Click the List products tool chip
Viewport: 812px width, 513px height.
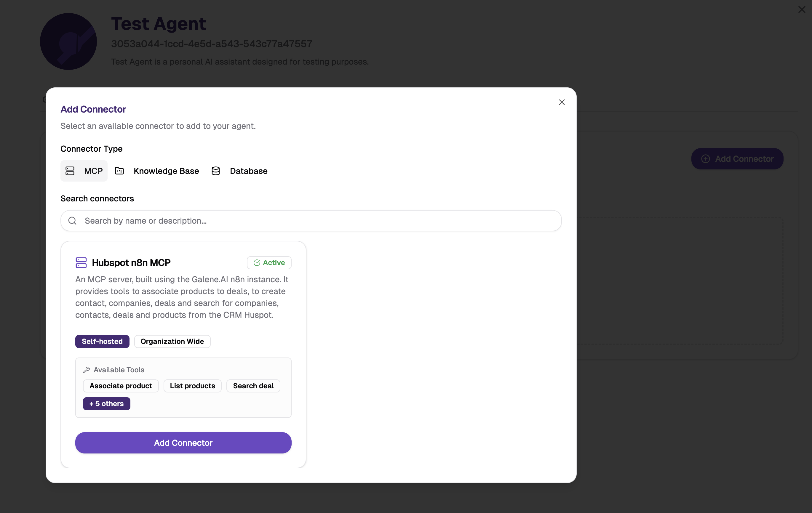193,386
